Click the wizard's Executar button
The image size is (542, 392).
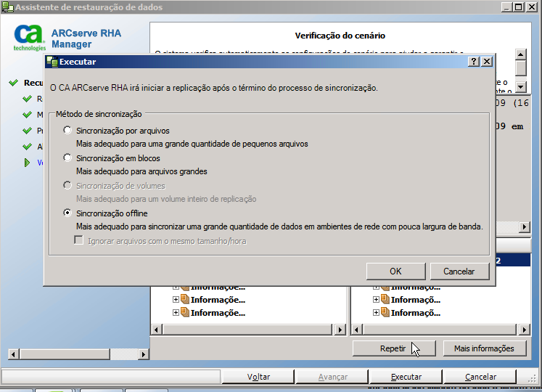(x=406, y=377)
